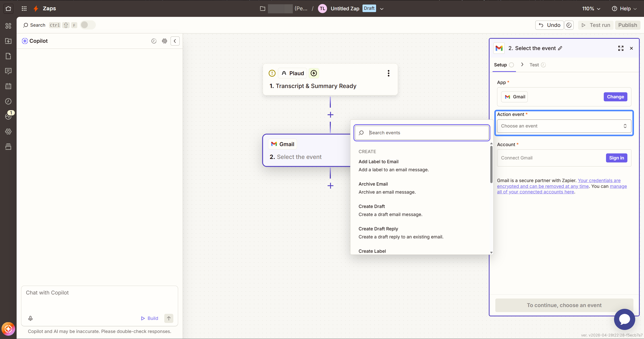This screenshot has width=644, height=339.
Task: Open the Choose an event dropdown
Action: [564, 126]
